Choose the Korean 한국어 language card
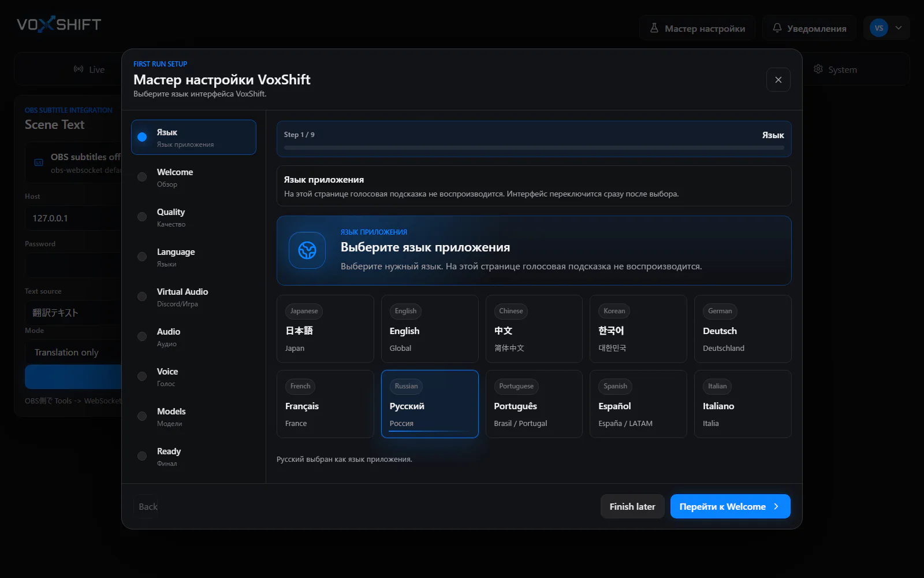The height and width of the screenshot is (578, 924). click(x=638, y=329)
